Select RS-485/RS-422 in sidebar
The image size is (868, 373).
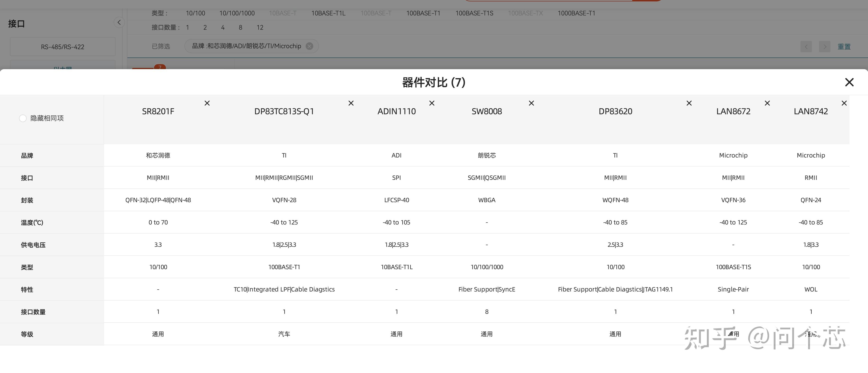[x=63, y=47]
